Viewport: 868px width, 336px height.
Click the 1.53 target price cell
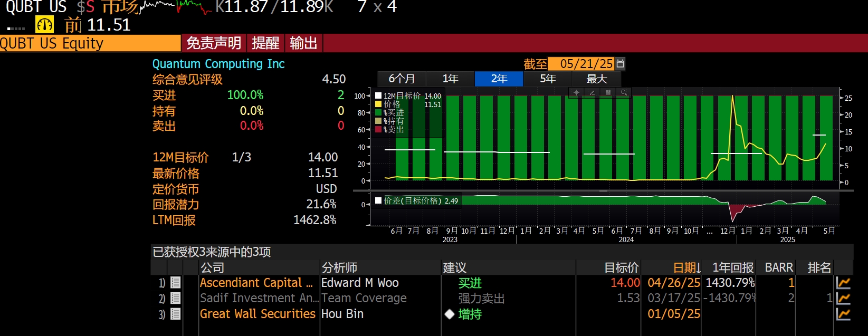pyautogui.click(x=628, y=298)
